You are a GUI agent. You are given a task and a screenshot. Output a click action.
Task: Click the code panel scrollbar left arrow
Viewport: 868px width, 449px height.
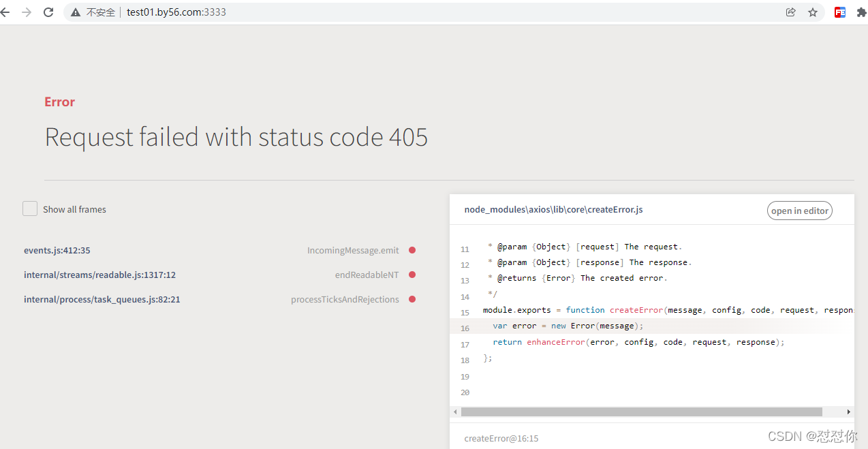coord(455,412)
